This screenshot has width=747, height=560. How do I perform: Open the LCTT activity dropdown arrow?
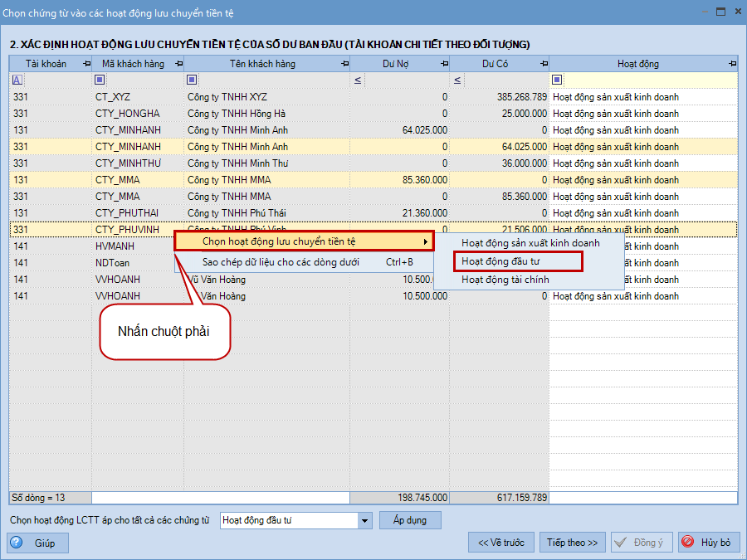[x=364, y=521]
